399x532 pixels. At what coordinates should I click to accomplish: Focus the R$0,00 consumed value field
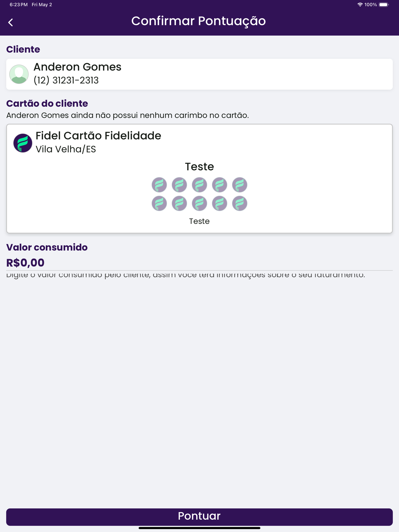(x=199, y=263)
